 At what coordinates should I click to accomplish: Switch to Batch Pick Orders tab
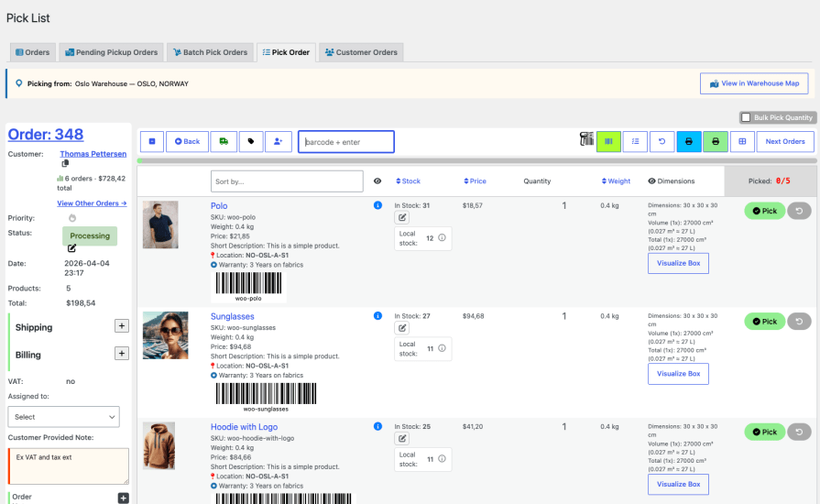(210, 52)
